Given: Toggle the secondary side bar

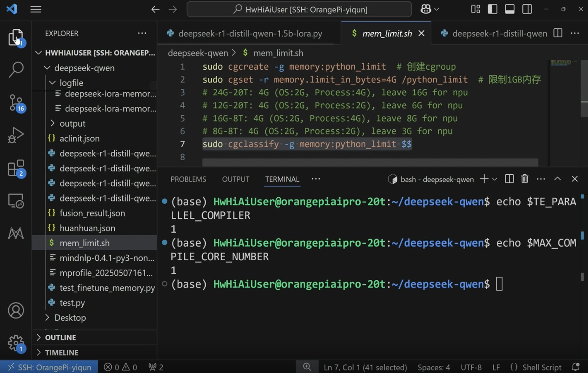Looking at the screenshot, I should click(527, 9).
